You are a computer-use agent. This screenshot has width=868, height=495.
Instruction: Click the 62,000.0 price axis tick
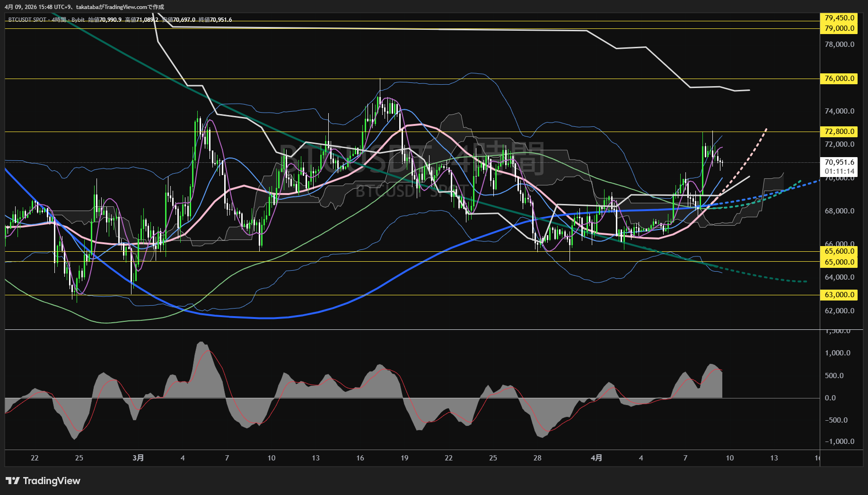coord(839,311)
